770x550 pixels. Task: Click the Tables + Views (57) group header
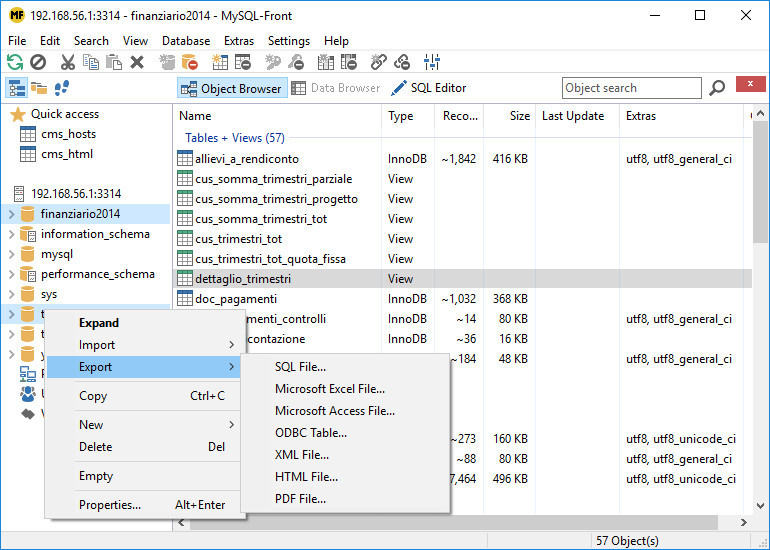tap(235, 138)
